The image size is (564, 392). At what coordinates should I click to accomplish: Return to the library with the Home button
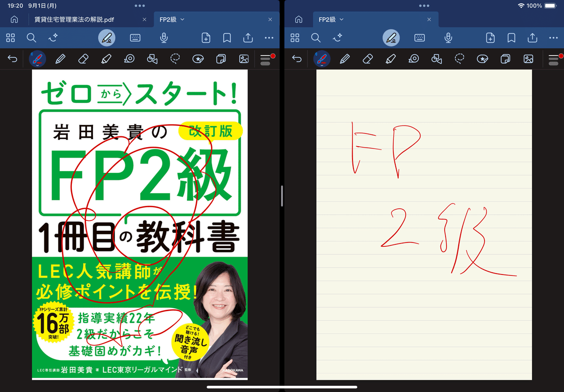14,20
